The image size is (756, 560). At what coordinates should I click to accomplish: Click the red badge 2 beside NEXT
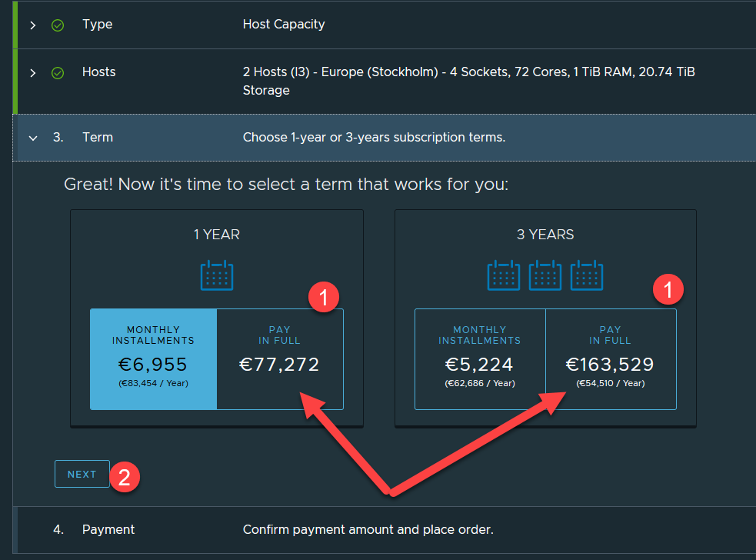(x=125, y=475)
